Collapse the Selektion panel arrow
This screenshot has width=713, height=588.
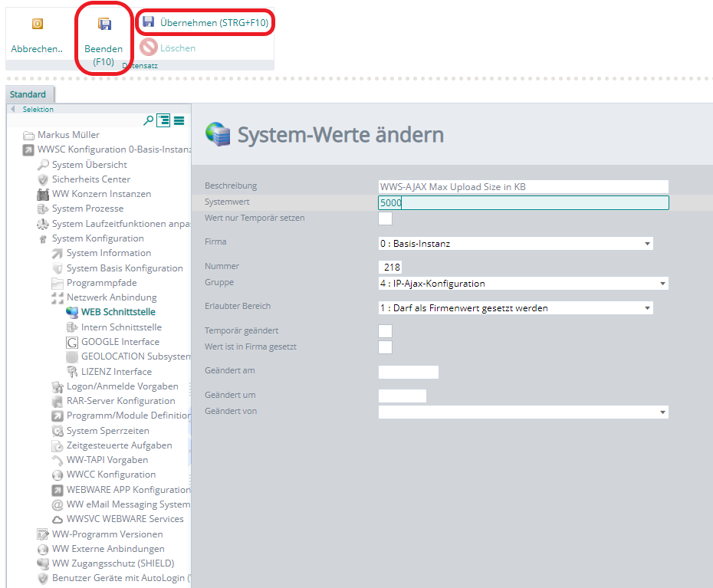tap(12, 110)
